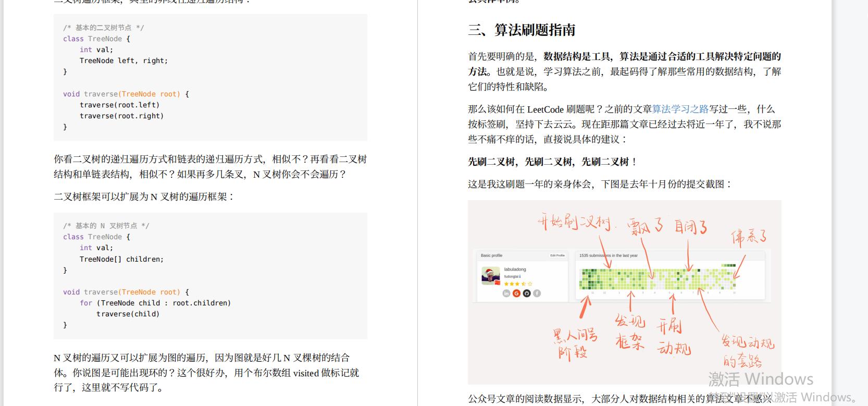The width and height of the screenshot is (868, 406).
Task: Click the code line TreeNode left, right;
Action: pos(123,60)
